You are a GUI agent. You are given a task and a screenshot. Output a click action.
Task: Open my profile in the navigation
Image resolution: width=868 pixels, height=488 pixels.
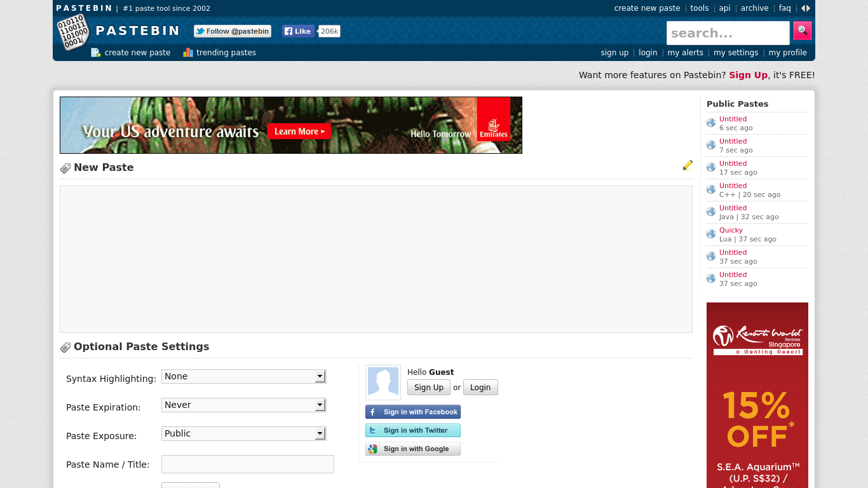[788, 53]
